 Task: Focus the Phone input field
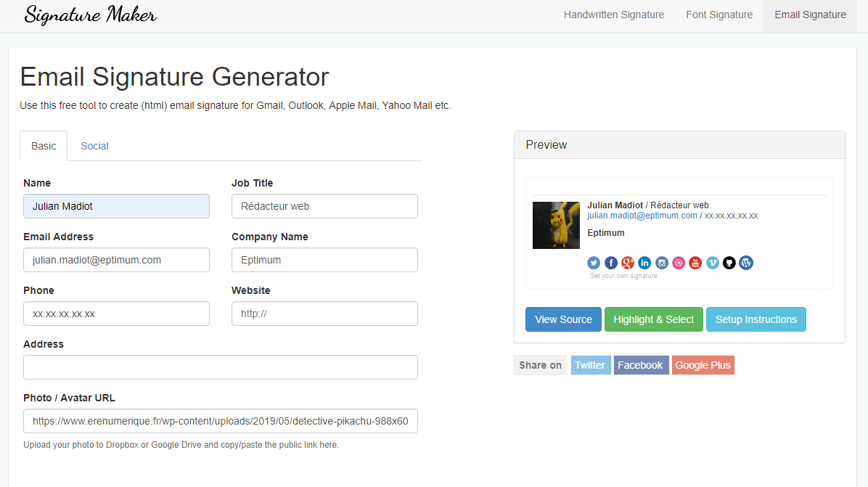116,314
